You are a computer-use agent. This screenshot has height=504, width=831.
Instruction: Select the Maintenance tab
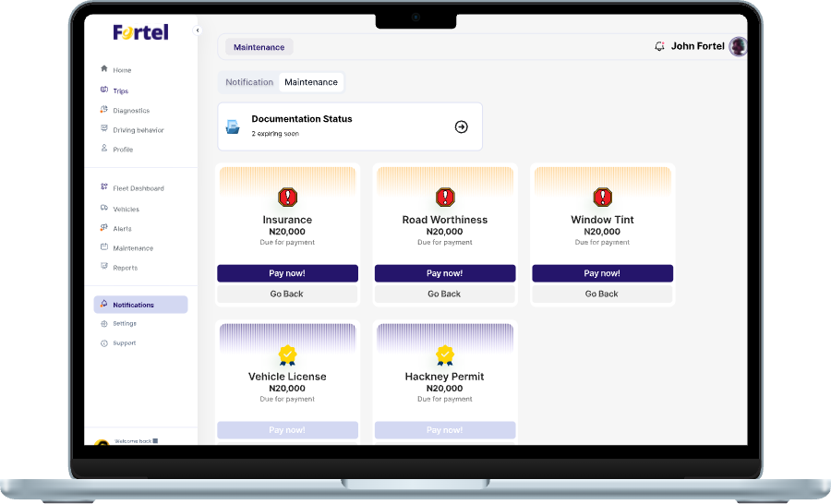pyautogui.click(x=311, y=82)
